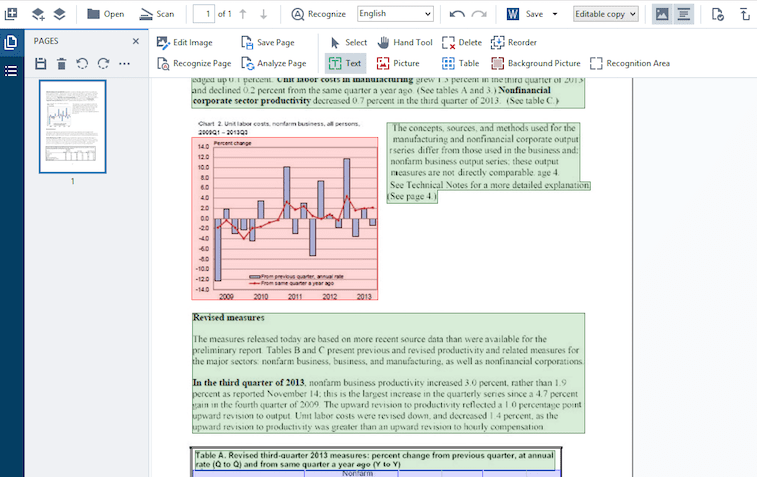Screen dimensions: 757x477
Task: Click 'The concepts, sources, and methods' text block
Action: [484, 150]
